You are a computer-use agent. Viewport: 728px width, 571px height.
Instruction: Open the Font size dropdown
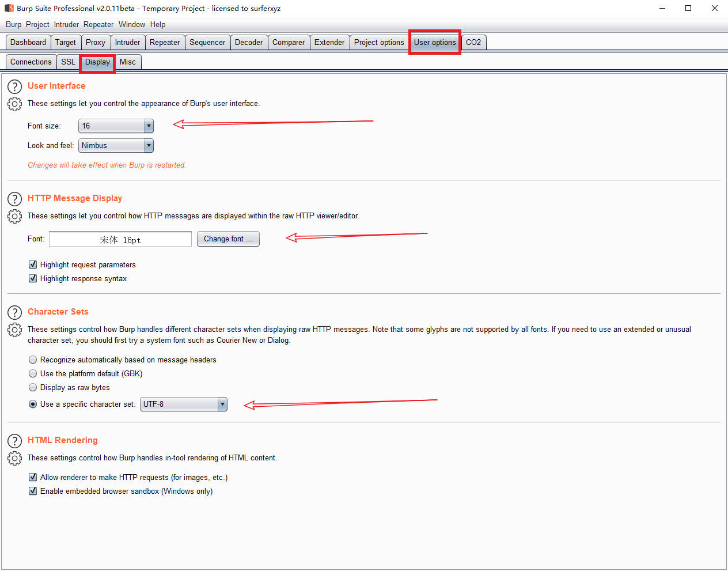pyautogui.click(x=116, y=126)
